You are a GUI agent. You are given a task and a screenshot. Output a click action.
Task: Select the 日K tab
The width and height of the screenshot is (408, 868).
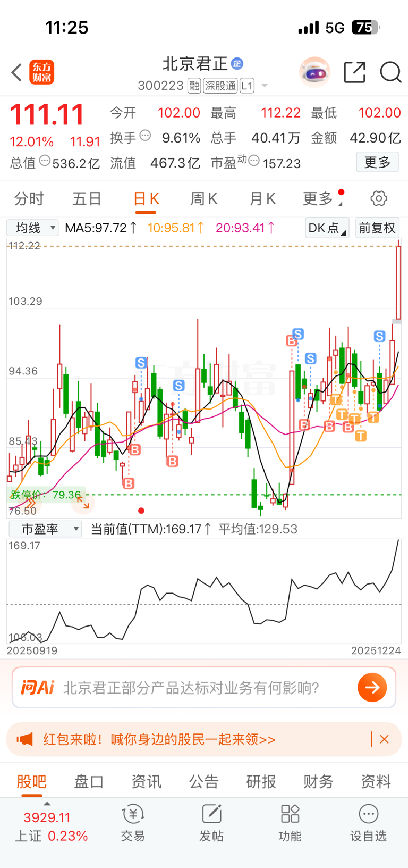146,199
